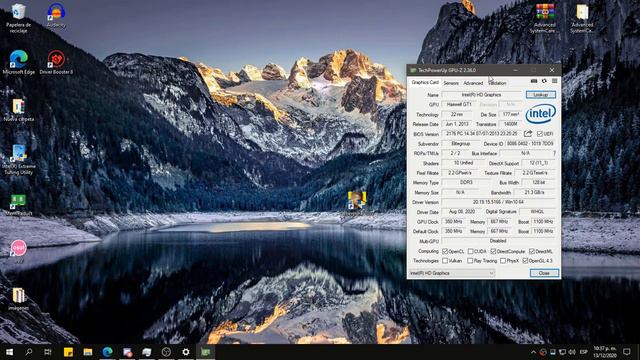This screenshot has height=360, width=640.
Task: Open the Windows Start menu
Action: coord(9,352)
